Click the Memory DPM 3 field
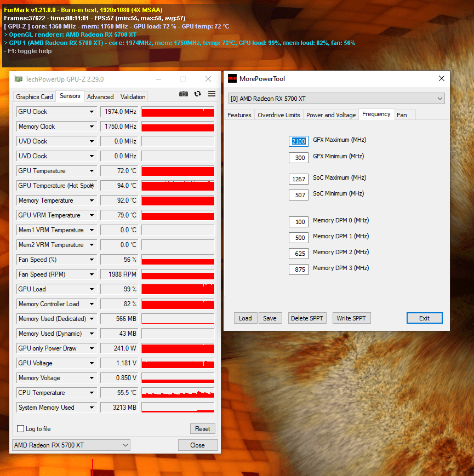 tap(299, 269)
